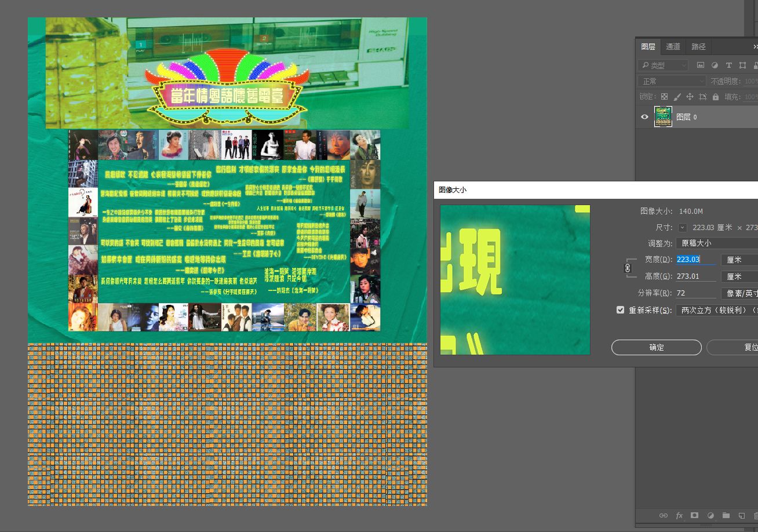Click the 宽度 width input field

[x=696, y=260]
